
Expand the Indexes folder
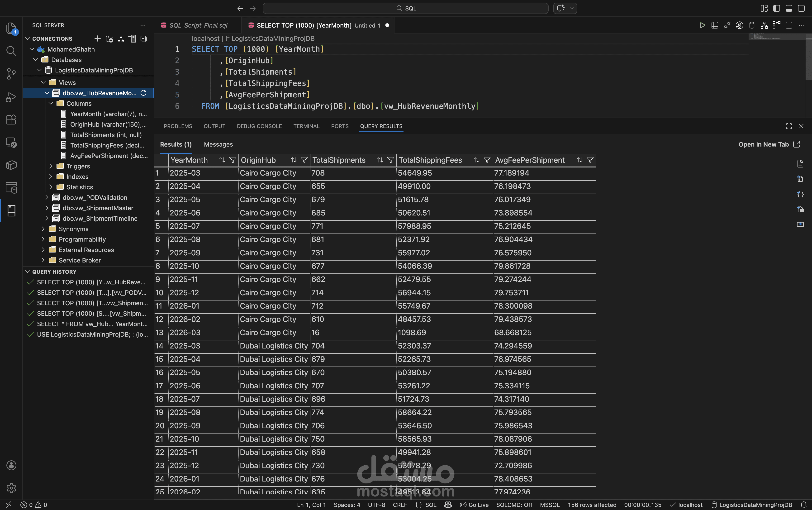[51, 176]
